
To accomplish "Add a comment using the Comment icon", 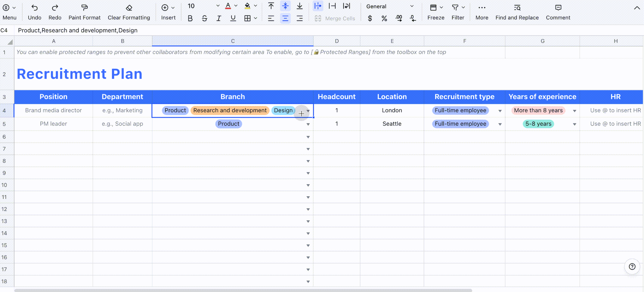I will pyautogui.click(x=558, y=11).
